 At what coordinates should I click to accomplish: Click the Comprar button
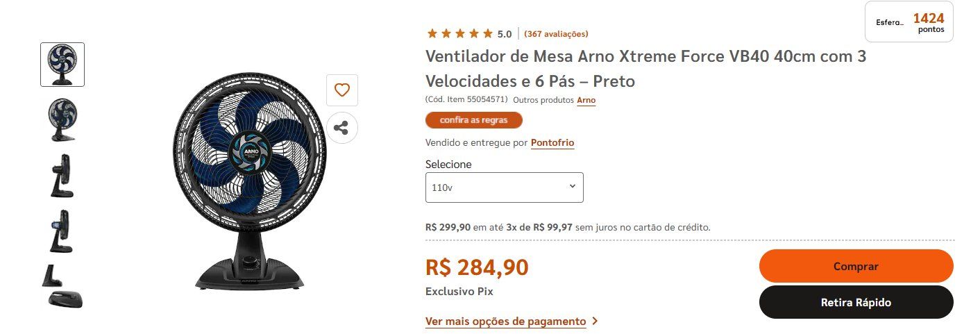pos(856,266)
